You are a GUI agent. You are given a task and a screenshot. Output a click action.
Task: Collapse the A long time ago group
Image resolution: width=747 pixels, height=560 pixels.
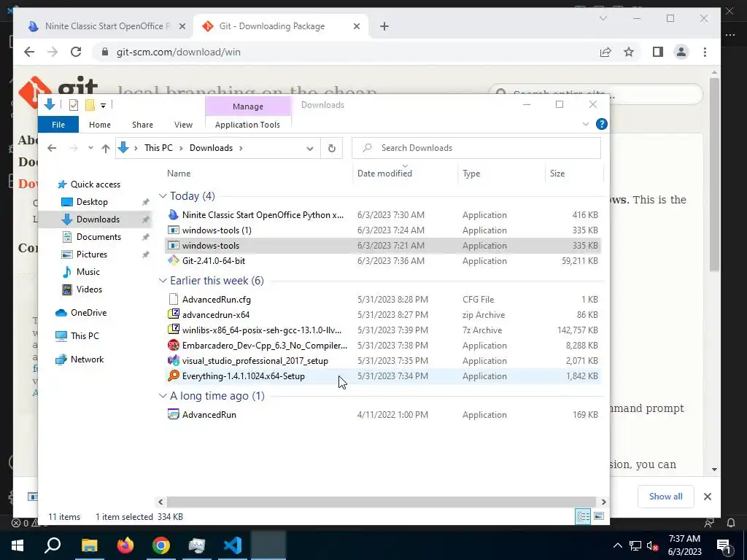click(x=163, y=396)
